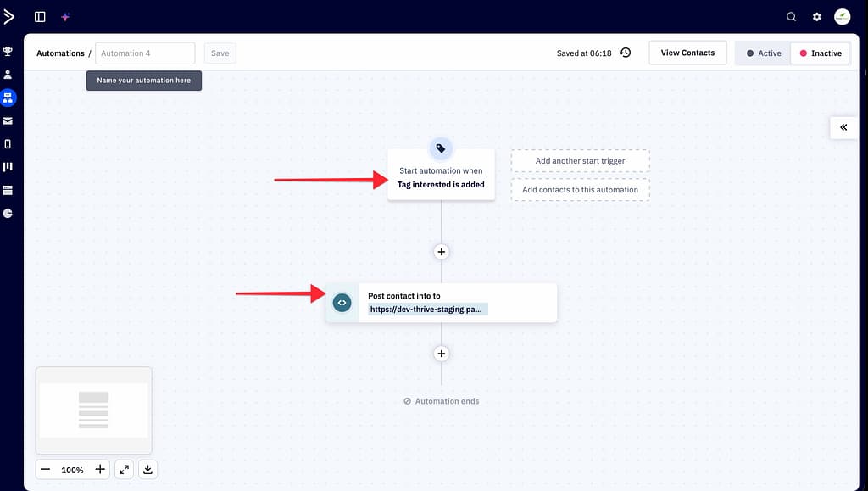Image resolution: width=868 pixels, height=491 pixels.
Task: Expand the right panel with double chevron
Action: pyautogui.click(x=843, y=127)
